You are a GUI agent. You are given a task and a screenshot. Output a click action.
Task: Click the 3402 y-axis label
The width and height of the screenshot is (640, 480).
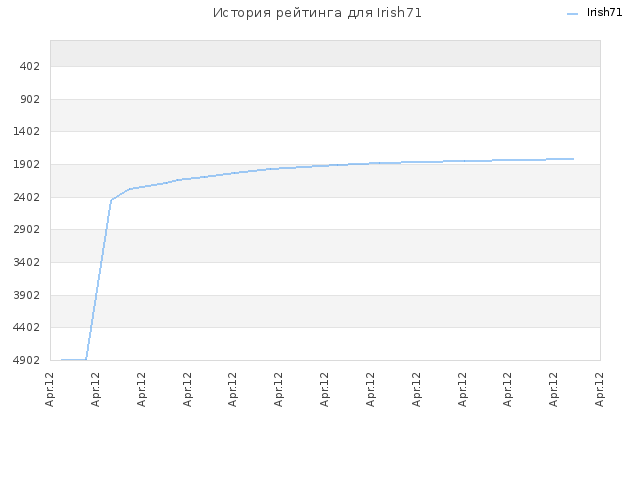[27, 262]
